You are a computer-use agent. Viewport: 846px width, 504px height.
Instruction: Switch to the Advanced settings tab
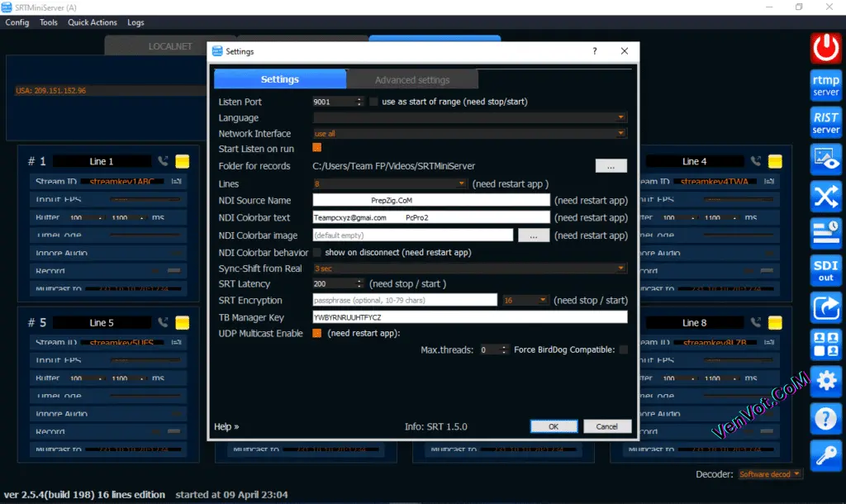click(412, 78)
